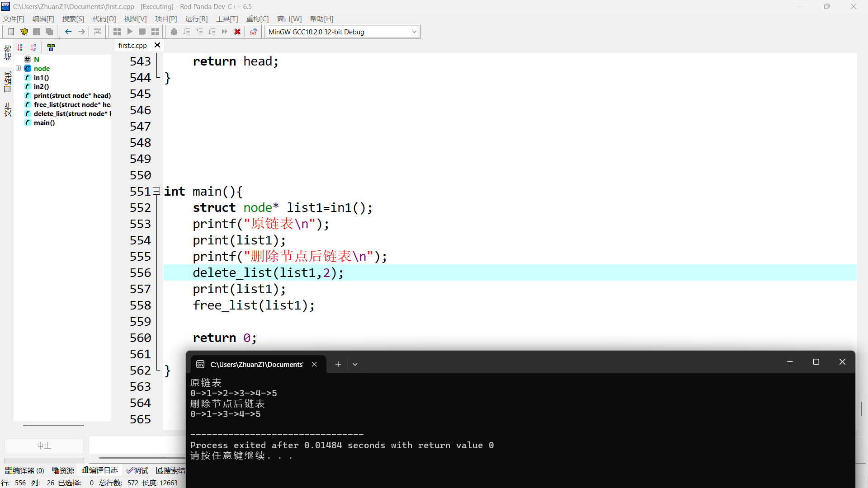The height and width of the screenshot is (488, 868).
Task: Open the 工具[T] menu
Action: coord(226,19)
